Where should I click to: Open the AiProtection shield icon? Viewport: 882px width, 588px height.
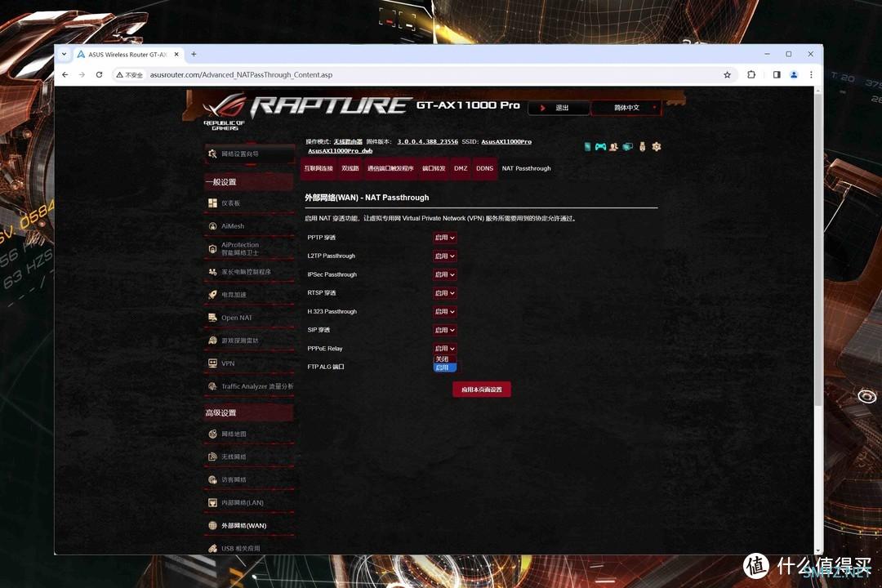coord(212,249)
